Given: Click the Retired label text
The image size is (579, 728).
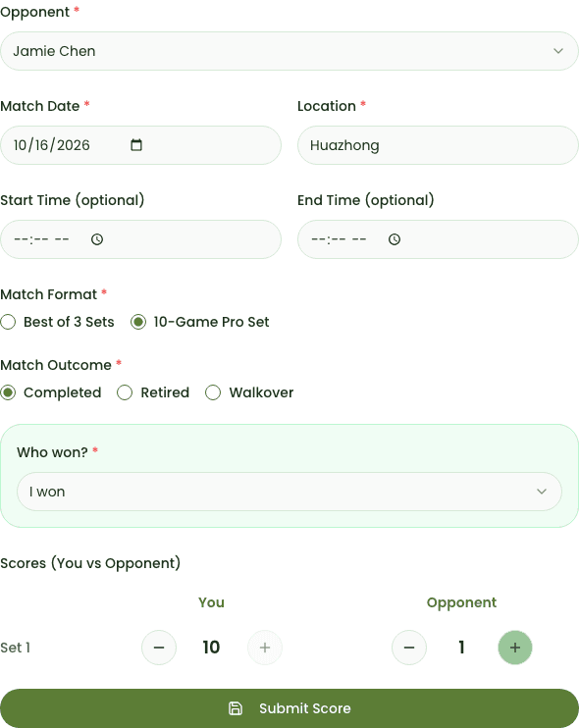Looking at the screenshot, I should tap(165, 392).
